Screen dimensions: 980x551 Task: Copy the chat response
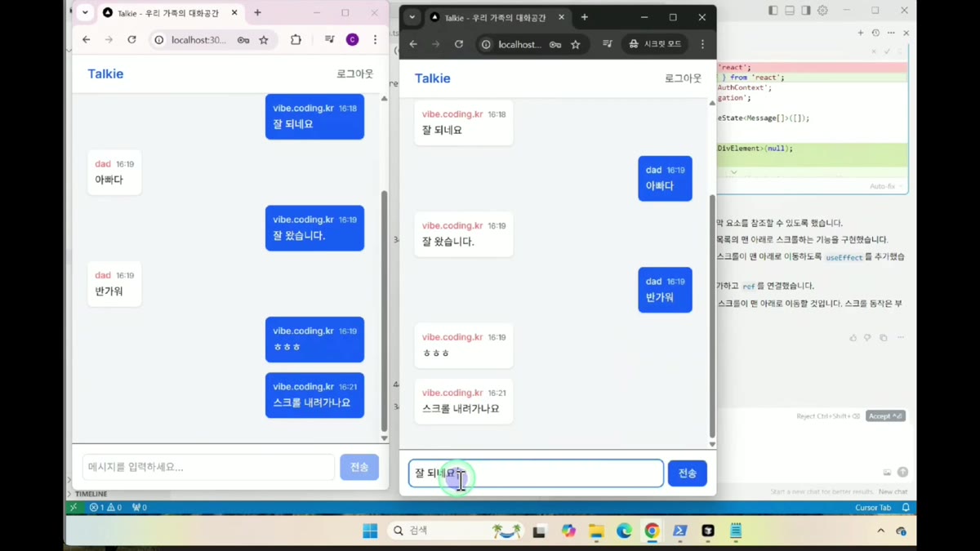tap(884, 337)
